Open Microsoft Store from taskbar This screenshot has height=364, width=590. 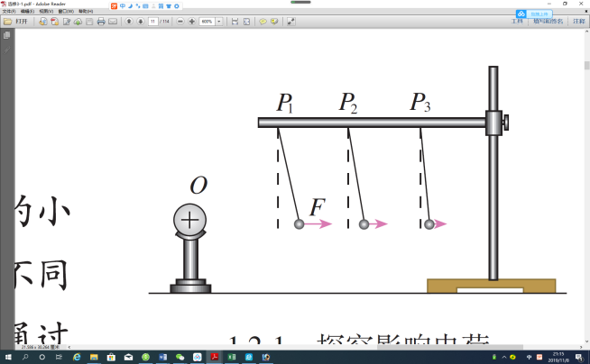pos(111,357)
